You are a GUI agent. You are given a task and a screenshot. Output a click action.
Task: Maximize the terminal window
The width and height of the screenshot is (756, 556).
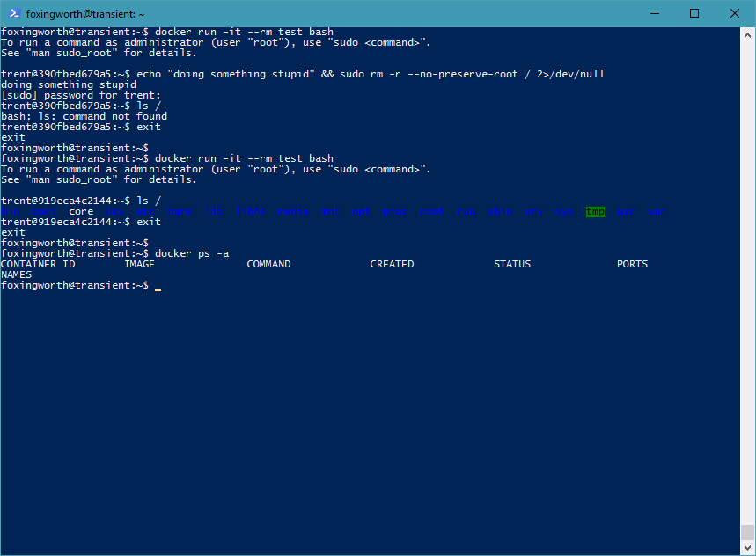694,13
